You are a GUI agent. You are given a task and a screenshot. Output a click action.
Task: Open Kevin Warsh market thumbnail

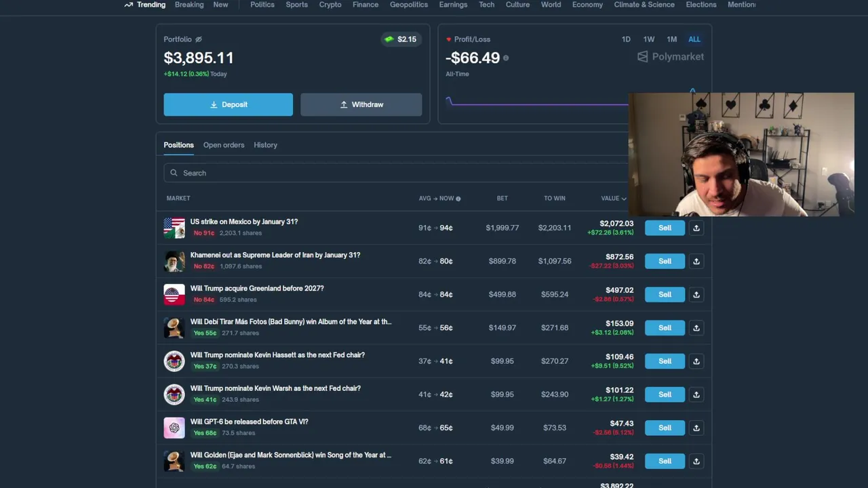pos(174,394)
